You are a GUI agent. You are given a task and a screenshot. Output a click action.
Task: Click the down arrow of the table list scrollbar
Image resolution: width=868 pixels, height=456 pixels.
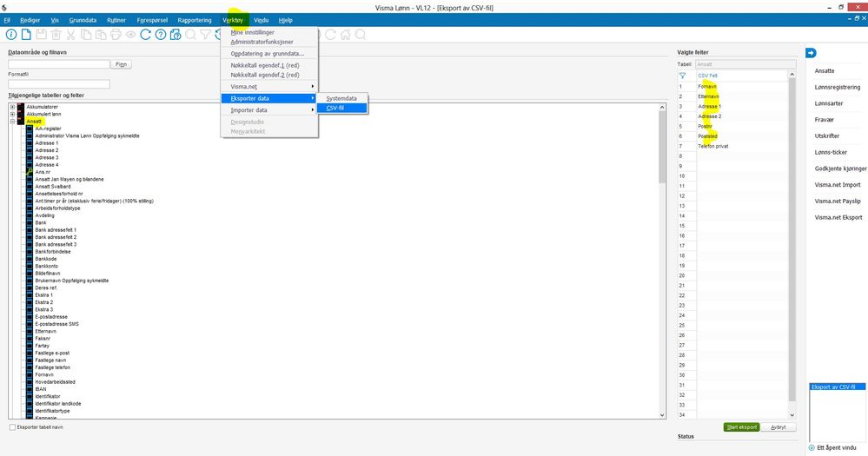tap(662, 414)
